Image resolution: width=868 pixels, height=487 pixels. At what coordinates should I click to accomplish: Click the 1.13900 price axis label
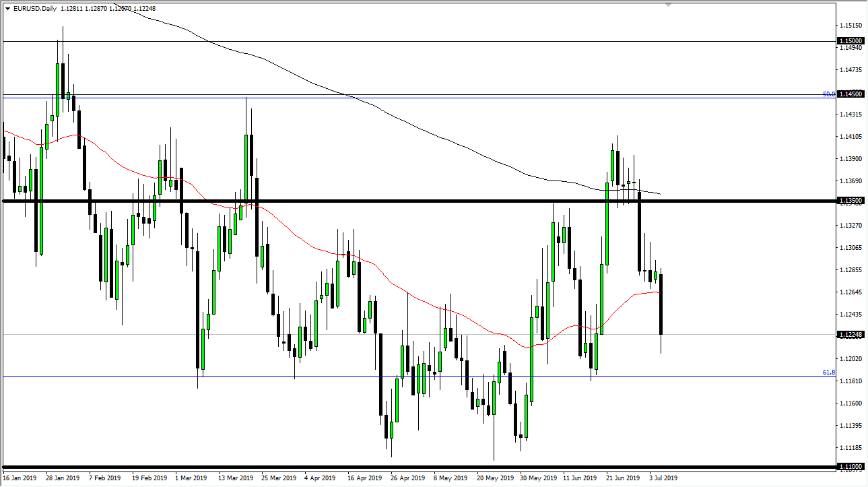click(x=850, y=159)
